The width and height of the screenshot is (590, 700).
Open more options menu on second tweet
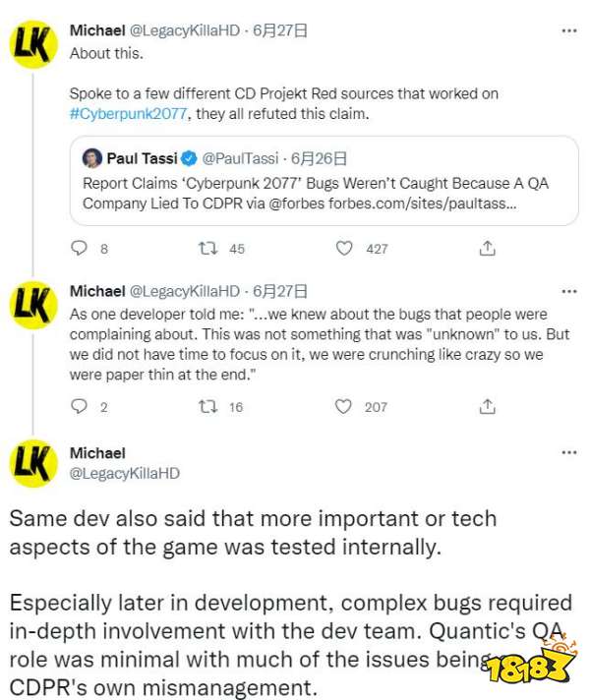click(569, 292)
